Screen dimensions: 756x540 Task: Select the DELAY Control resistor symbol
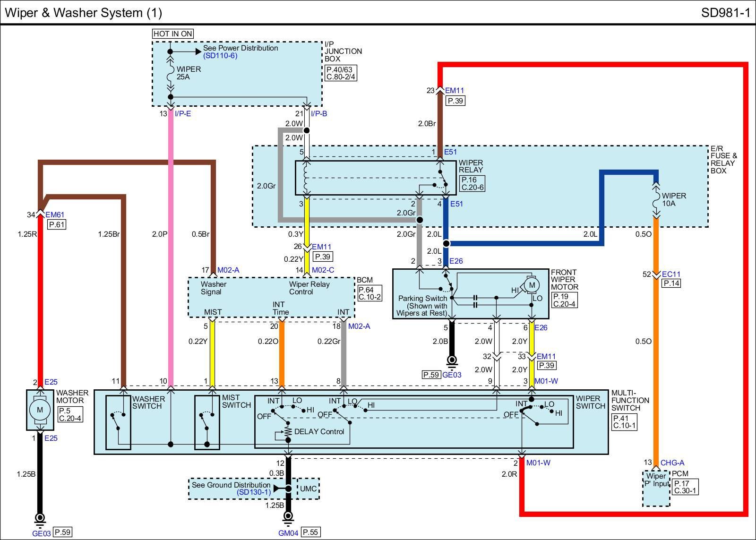pos(287,432)
